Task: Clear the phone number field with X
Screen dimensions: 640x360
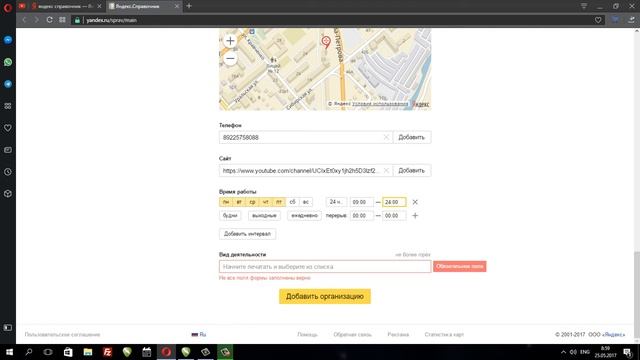Action: 386,137
